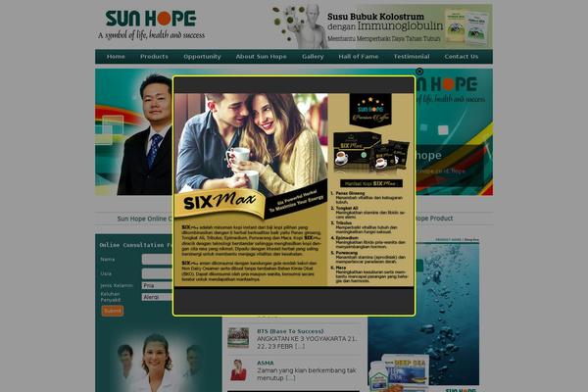The image size is (588, 392).
Task: Click the main slider banner with man in suit
Action: tap(134, 131)
